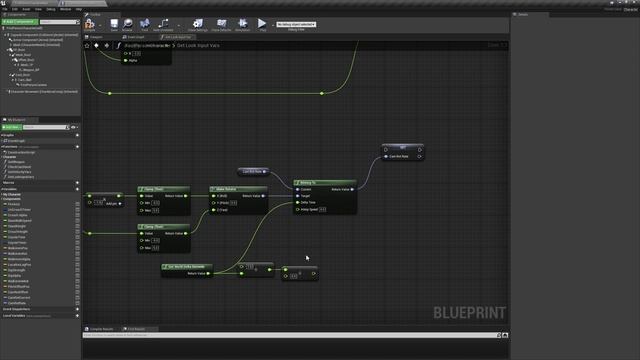Click the star bookmark icon in graph header

coord(87,46)
